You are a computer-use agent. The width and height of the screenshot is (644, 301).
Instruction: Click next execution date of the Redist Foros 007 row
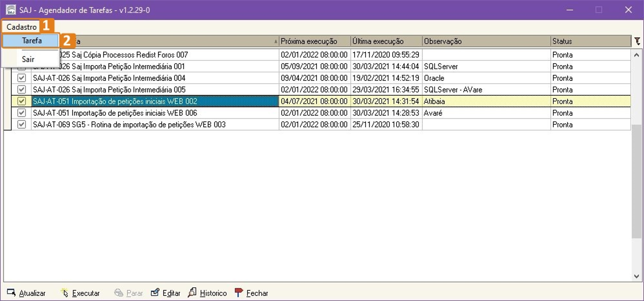314,55
